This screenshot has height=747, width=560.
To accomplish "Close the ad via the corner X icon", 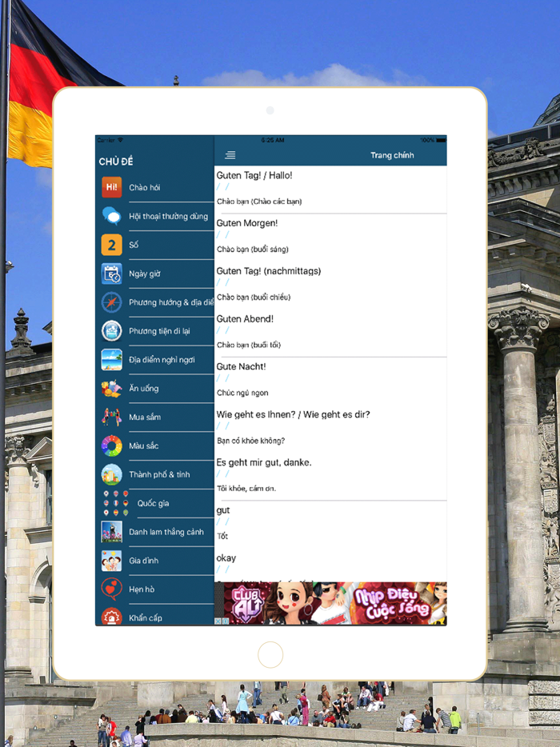I will point(218,621).
